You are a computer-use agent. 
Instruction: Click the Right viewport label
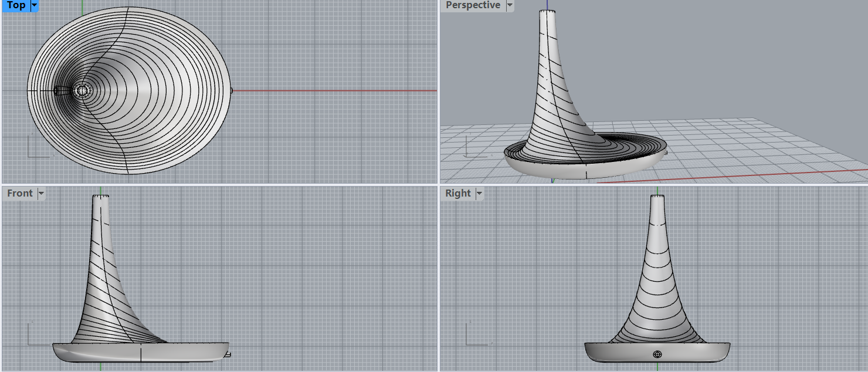tap(457, 193)
